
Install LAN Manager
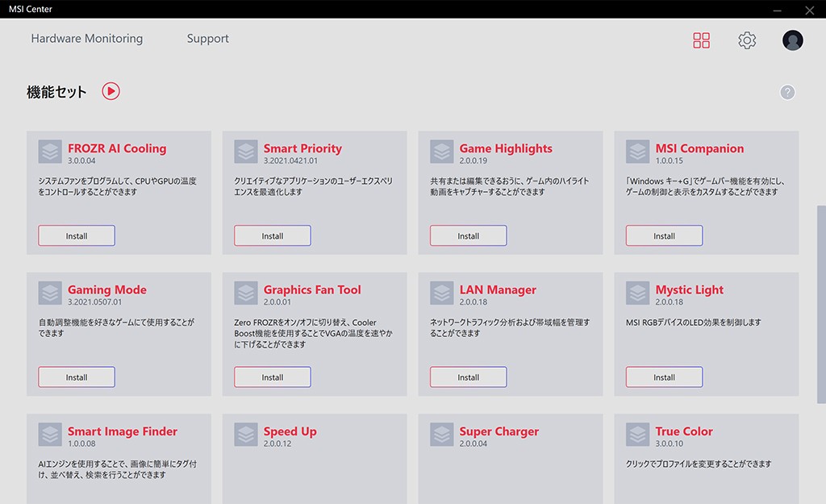(x=469, y=377)
